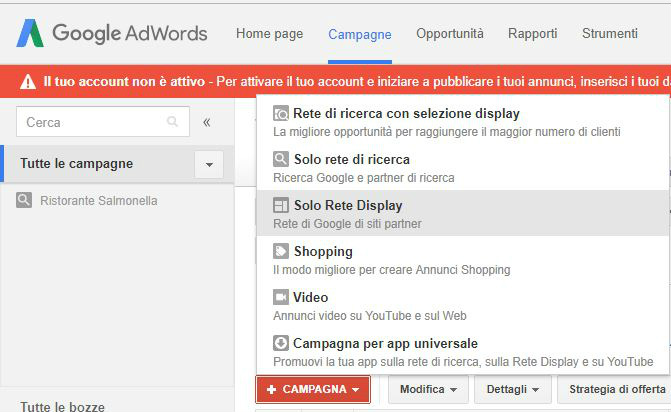Click the Solo rete di ricerca magnifier icon
Screen dimensions: 671x412
point(281,159)
